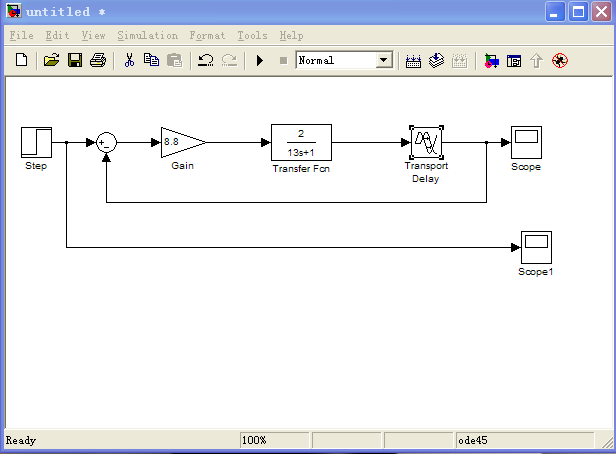The image size is (616, 455).
Task: Click the Copy toolbar icon
Action: tap(151, 61)
